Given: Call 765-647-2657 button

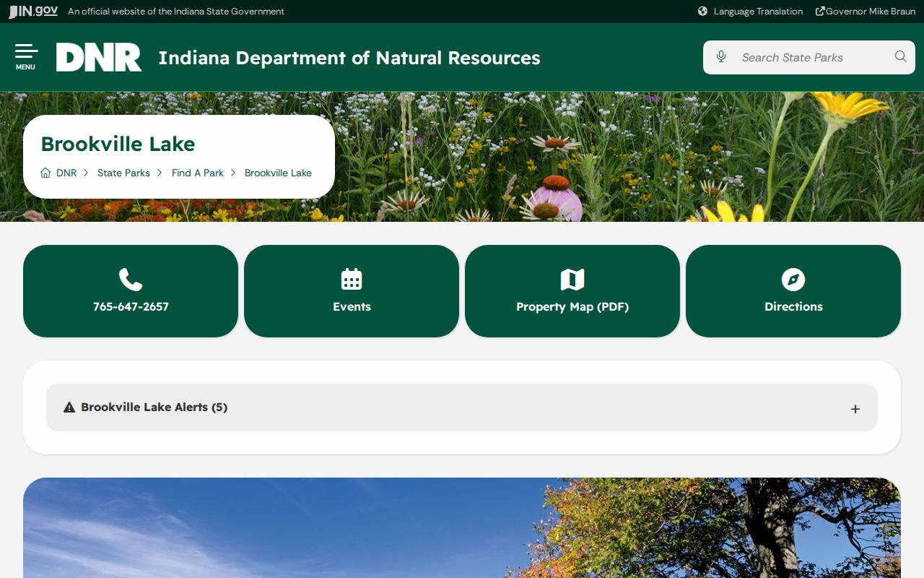Looking at the screenshot, I should pos(131,291).
